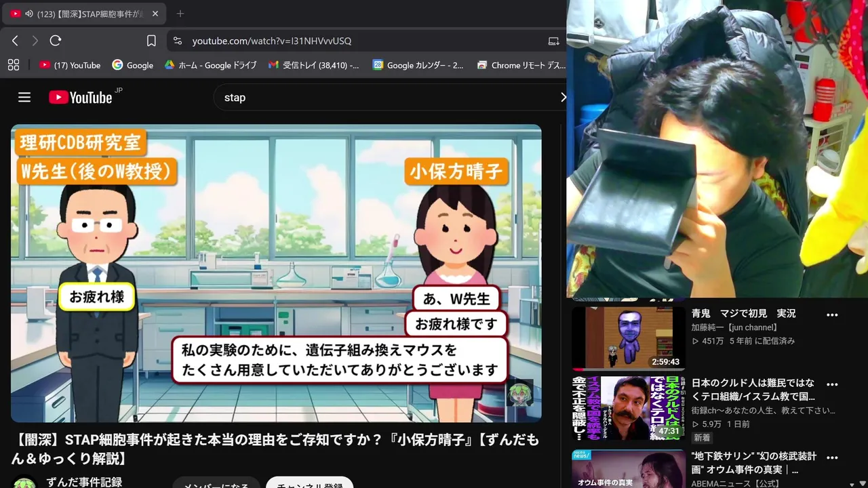The height and width of the screenshot is (488, 868).
Task: Click the video player area
Action: tap(276, 273)
